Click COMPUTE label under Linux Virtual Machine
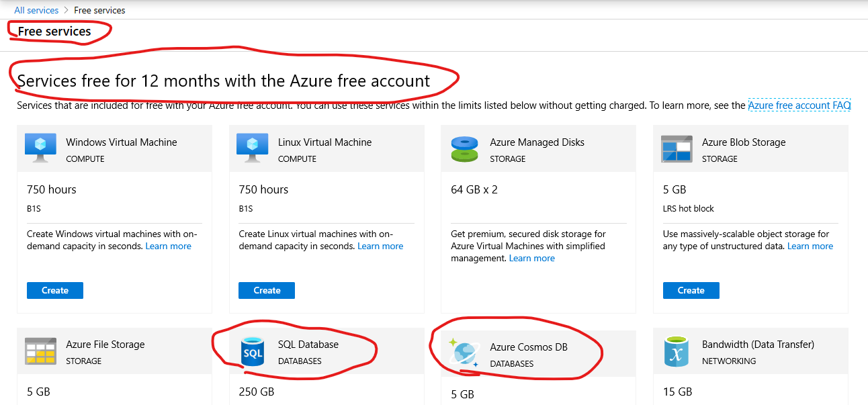Screen dimensions: 868x405 pyautogui.click(x=297, y=159)
